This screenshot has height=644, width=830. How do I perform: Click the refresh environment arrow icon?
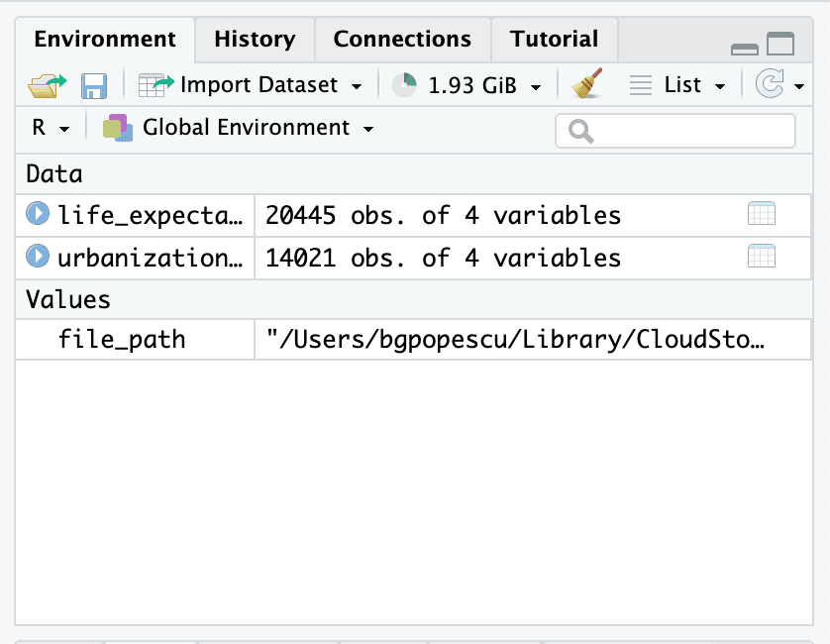770,85
